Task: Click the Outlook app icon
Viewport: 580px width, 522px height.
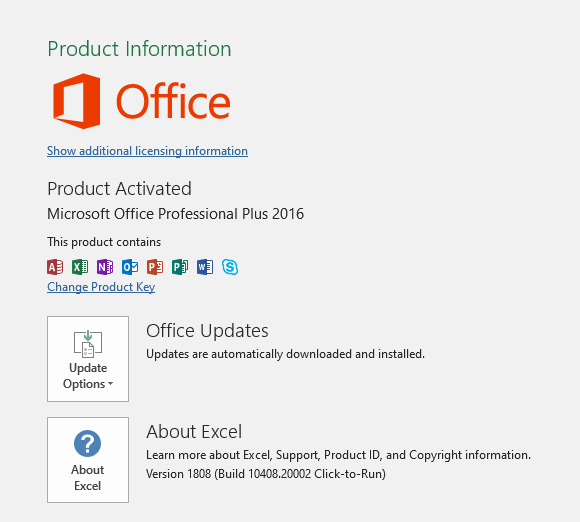Action: pyautogui.click(x=130, y=267)
